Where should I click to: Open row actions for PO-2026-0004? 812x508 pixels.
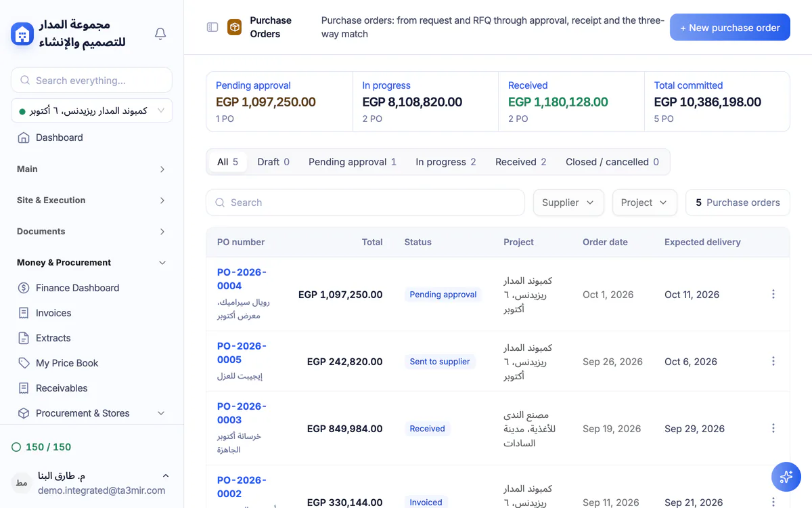coord(773,294)
